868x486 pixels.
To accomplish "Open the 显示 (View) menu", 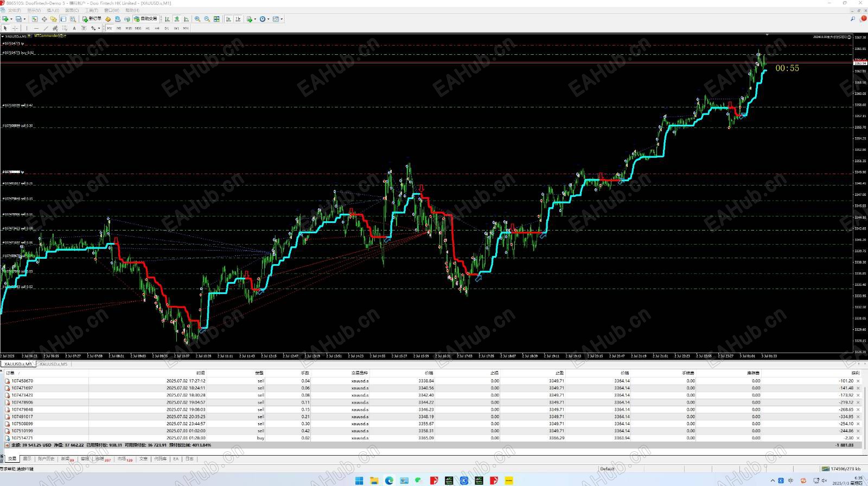I will (34, 10).
